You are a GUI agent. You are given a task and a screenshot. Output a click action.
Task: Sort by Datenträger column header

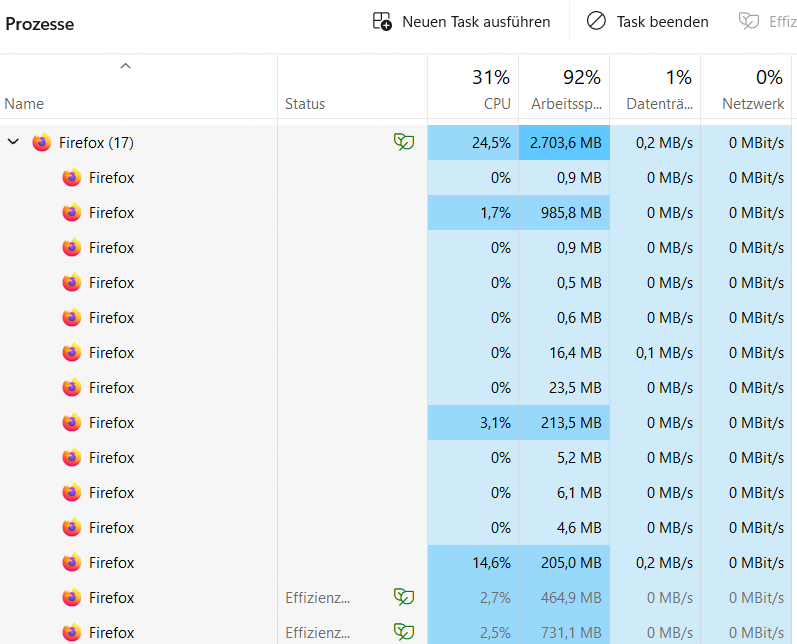655,87
